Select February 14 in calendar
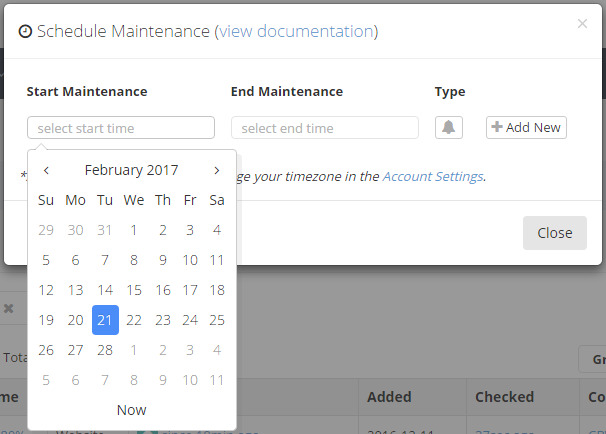 [105, 290]
